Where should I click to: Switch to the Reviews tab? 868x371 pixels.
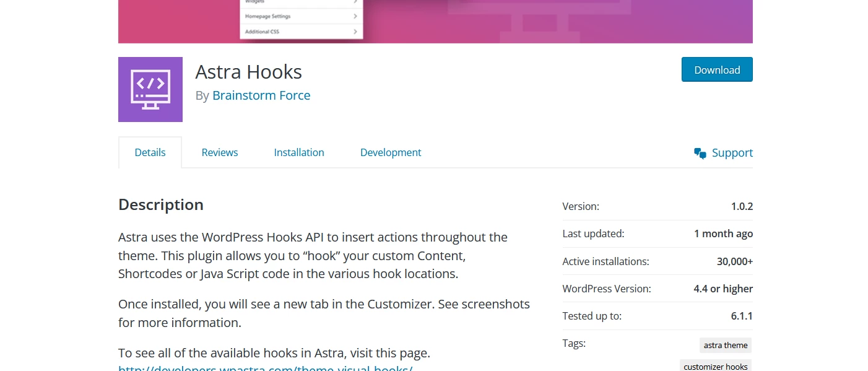tap(220, 152)
